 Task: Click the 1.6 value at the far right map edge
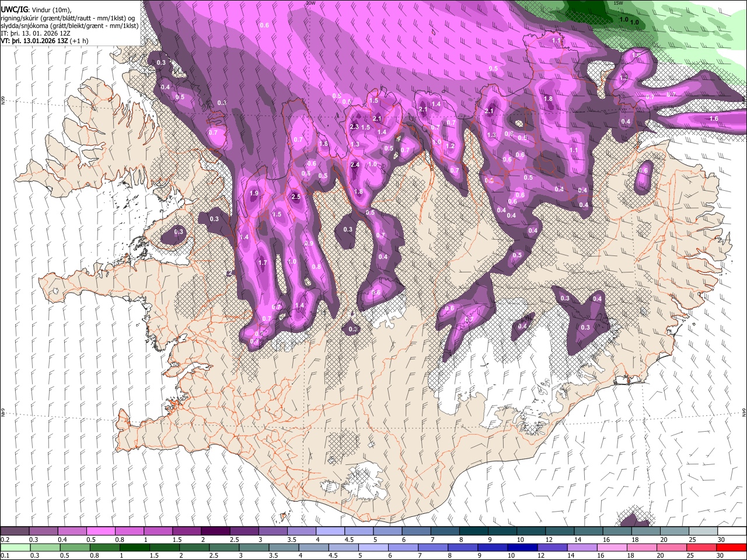pos(714,119)
